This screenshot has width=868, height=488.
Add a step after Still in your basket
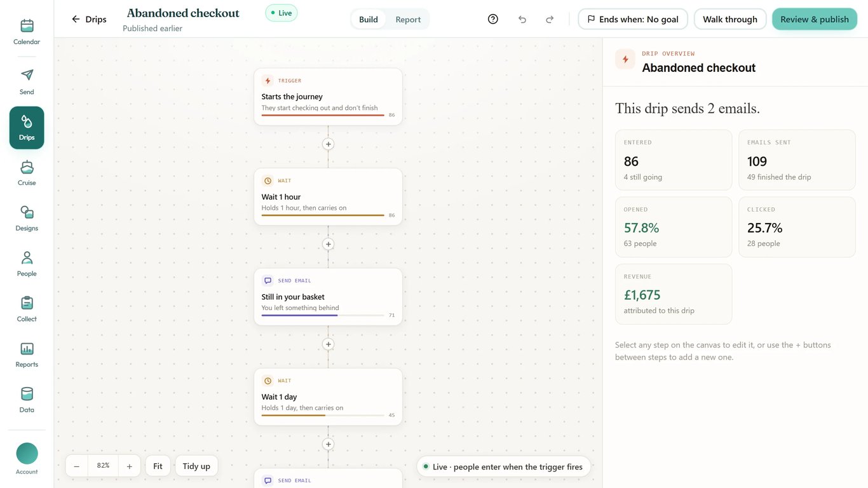click(x=329, y=344)
